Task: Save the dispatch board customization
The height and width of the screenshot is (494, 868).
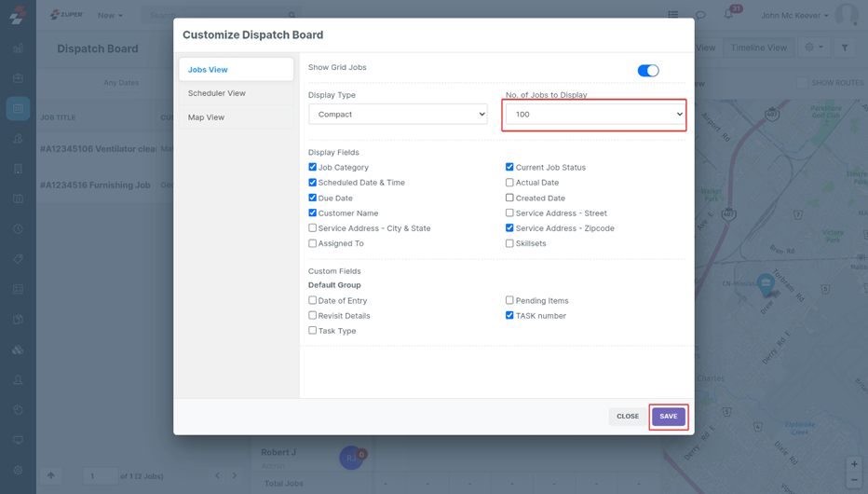Action: pyautogui.click(x=668, y=417)
